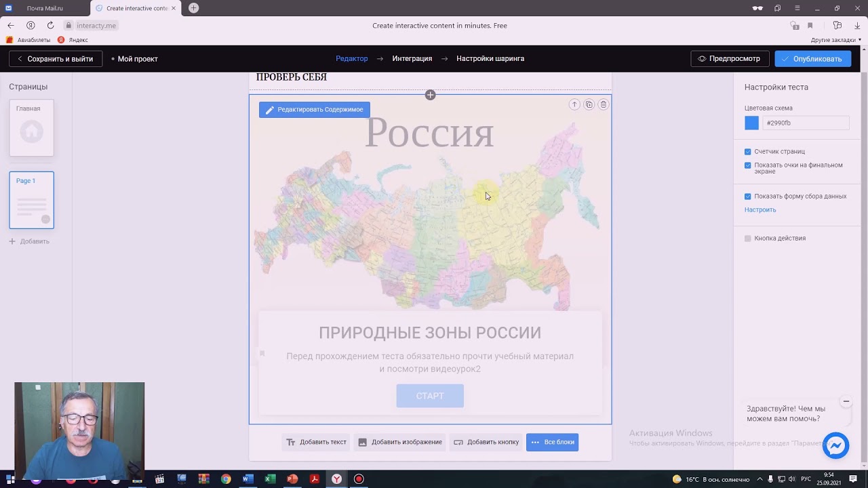Launch Word from the taskbar
Screen dimensions: 868x488
[248, 479]
